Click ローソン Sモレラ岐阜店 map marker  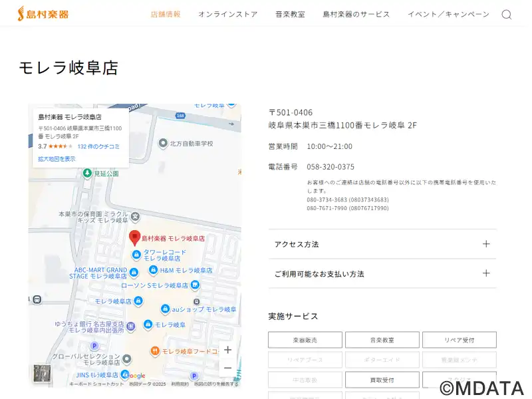pyautogui.click(x=195, y=285)
